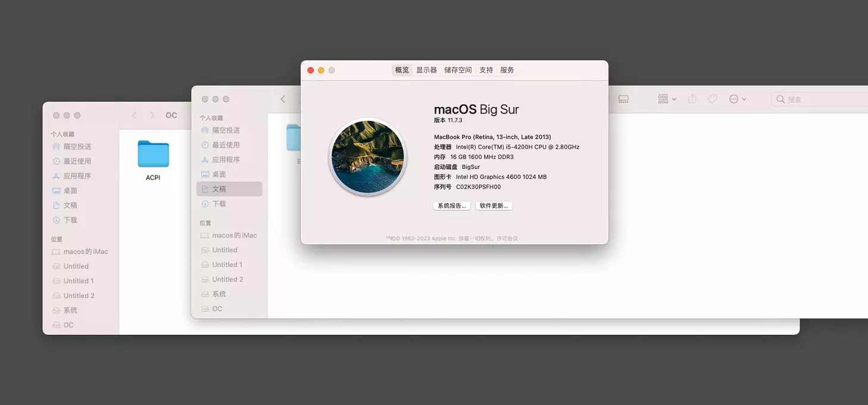
Task: Click the 软件更新 (Software Update) button
Action: [495, 205]
